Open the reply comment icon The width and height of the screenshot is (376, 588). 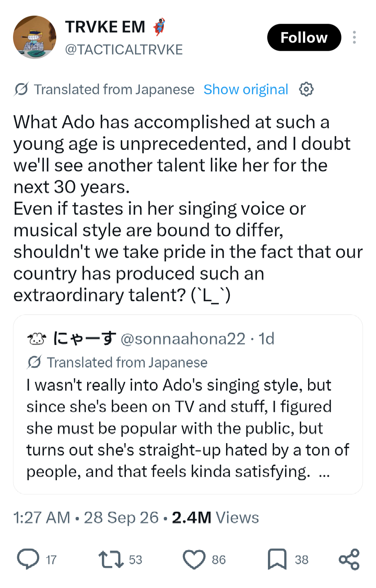28,559
